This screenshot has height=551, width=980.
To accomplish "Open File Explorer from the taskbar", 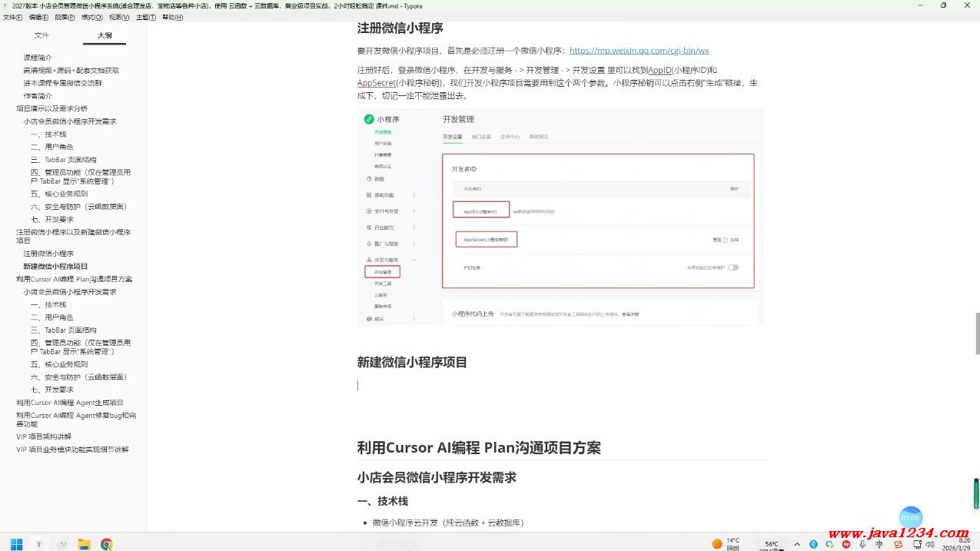I will click(84, 544).
